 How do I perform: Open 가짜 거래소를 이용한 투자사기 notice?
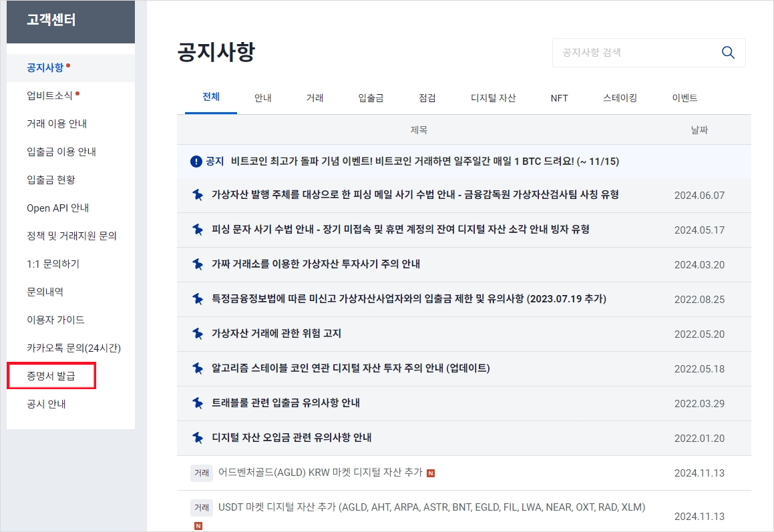316,264
